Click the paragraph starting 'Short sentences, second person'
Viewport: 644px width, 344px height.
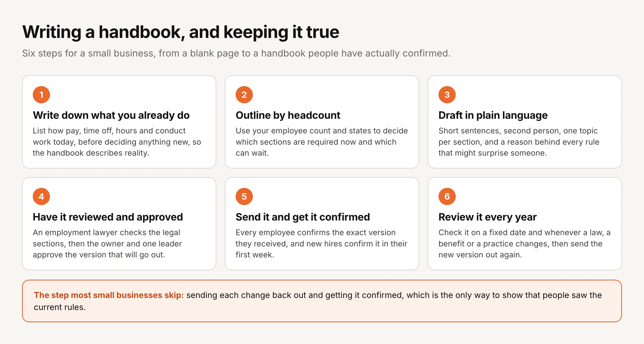(x=519, y=142)
